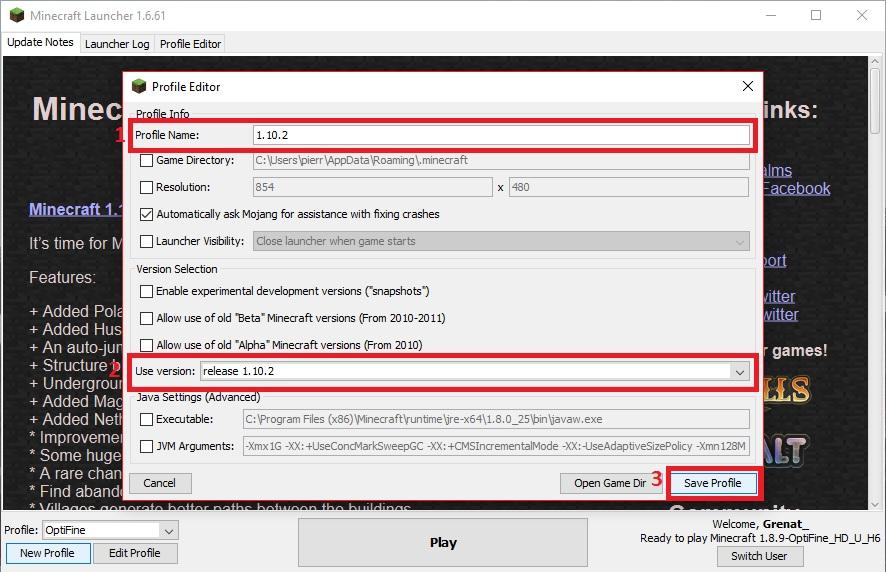Allow old Alpha Minecraft versions
This screenshot has height=572, width=886.
146,345
